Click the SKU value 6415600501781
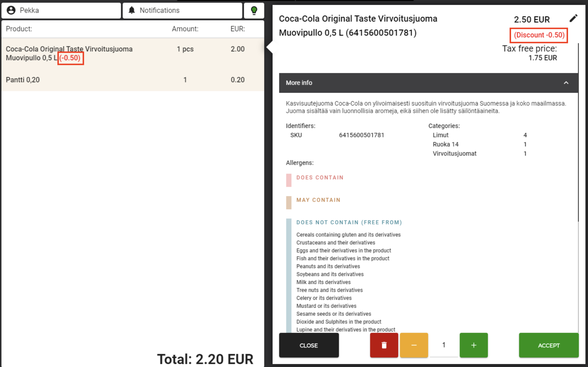The image size is (588, 367). point(361,135)
